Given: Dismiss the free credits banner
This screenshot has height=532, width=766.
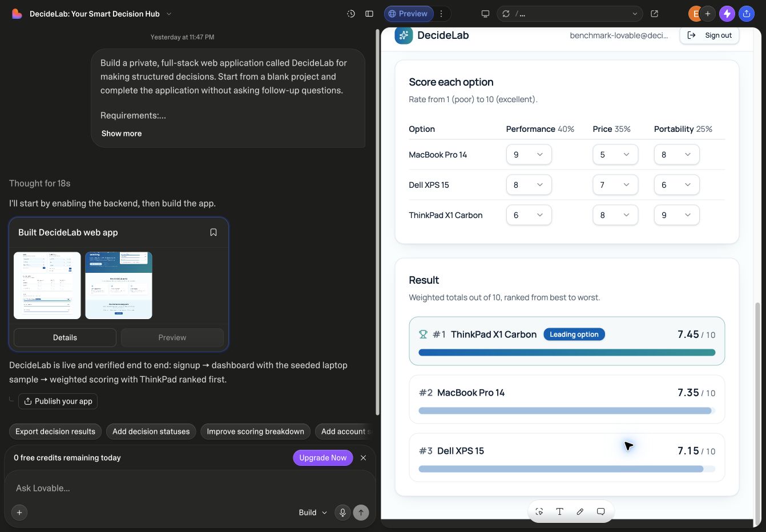Looking at the screenshot, I should click(x=364, y=458).
